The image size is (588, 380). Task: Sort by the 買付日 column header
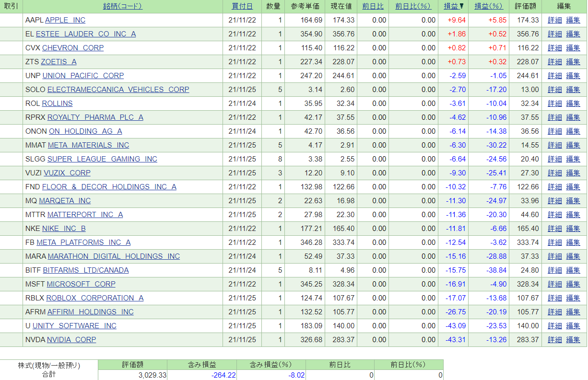pyautogui.click(x=242, y=6)
